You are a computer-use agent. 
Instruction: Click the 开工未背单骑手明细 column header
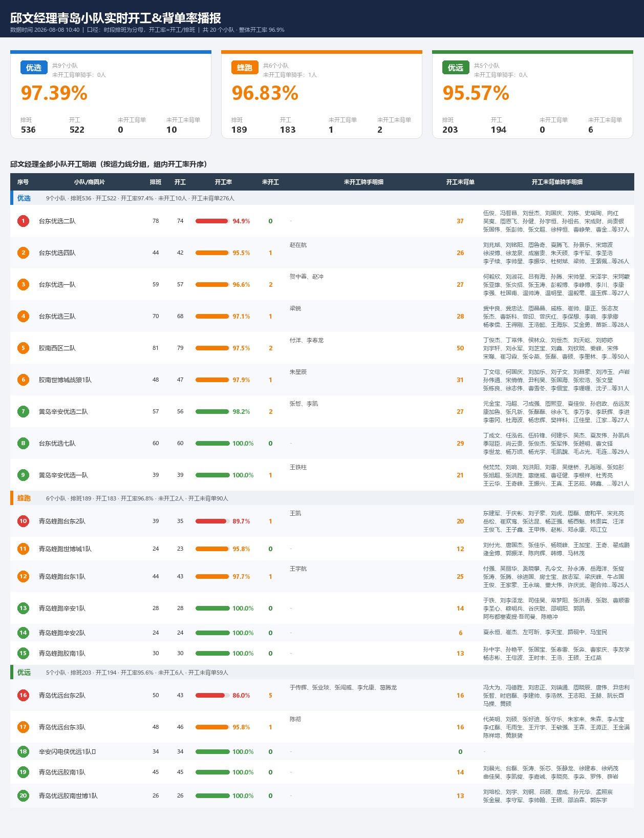557,182
